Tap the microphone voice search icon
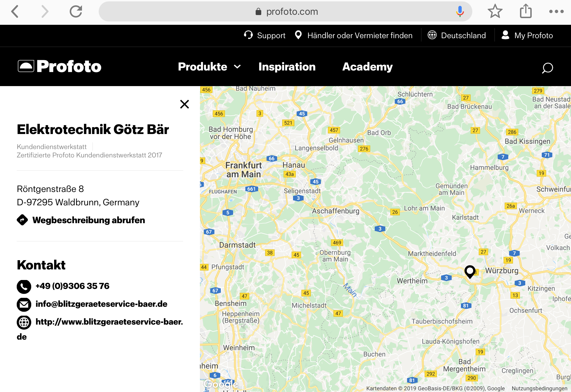Viewport: 571px width, 392px height. pos(460,11)
